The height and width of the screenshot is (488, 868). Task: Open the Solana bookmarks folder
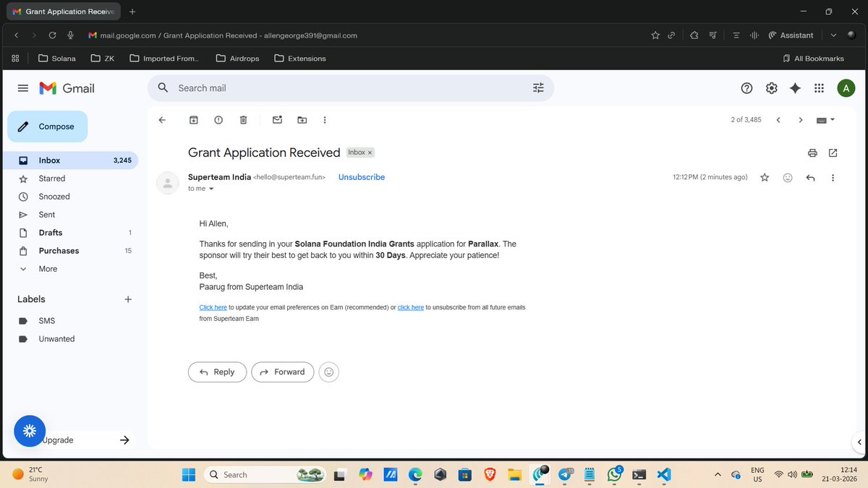57,59
